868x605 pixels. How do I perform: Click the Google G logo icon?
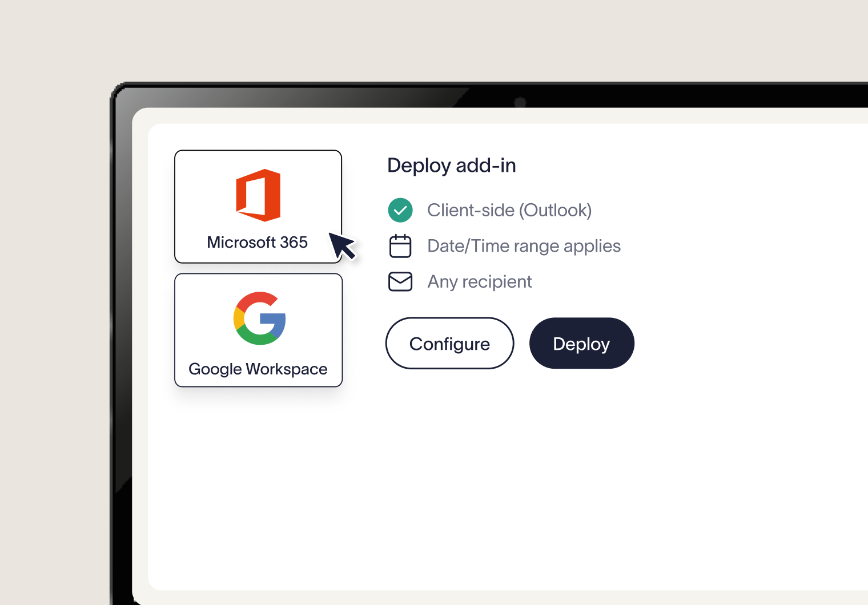coord(260,318)
